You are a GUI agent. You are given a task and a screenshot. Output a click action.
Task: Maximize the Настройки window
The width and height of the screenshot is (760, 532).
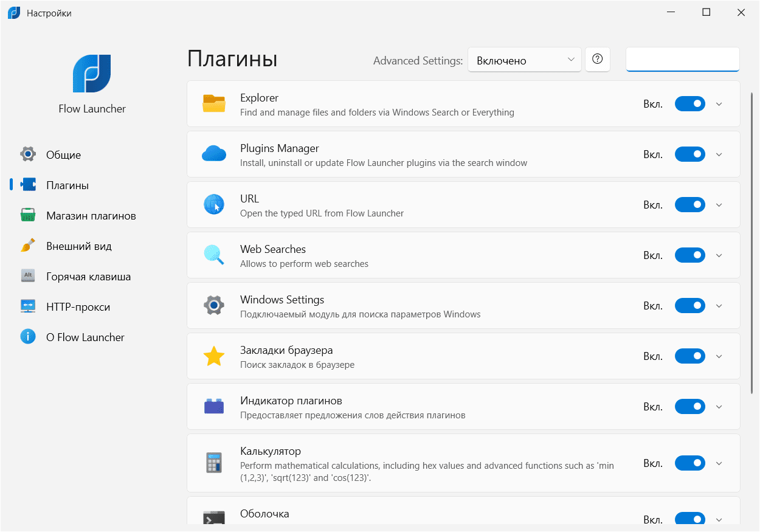point(706,13)
